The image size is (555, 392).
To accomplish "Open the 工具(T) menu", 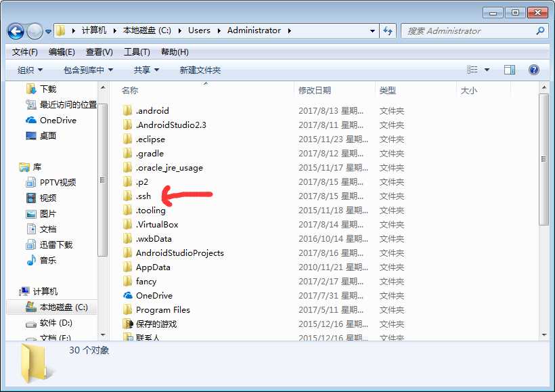I will click(x=137, y=52).
